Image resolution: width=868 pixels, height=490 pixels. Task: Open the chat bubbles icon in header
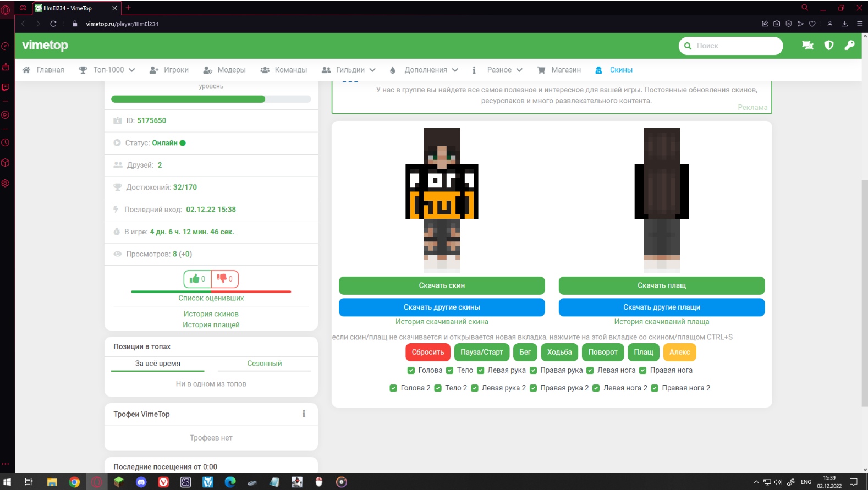coord(807,46)
